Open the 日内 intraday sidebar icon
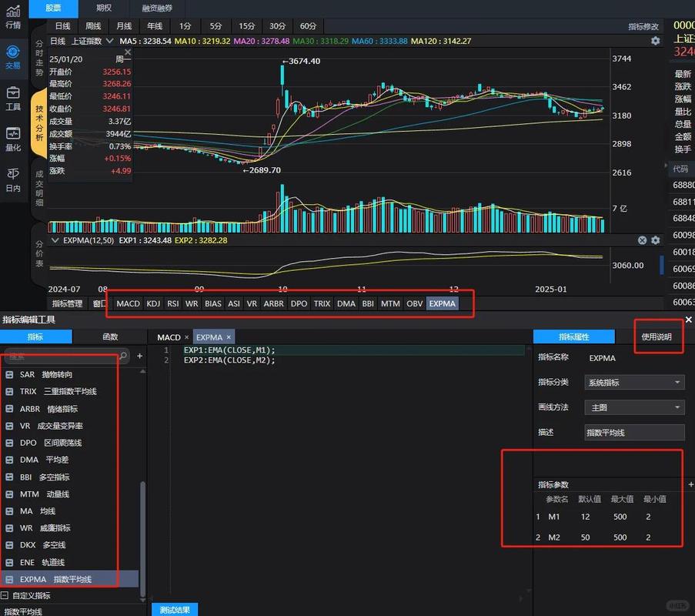The height and width of the screenshot is (616, 695). click(x=13, y=180)
